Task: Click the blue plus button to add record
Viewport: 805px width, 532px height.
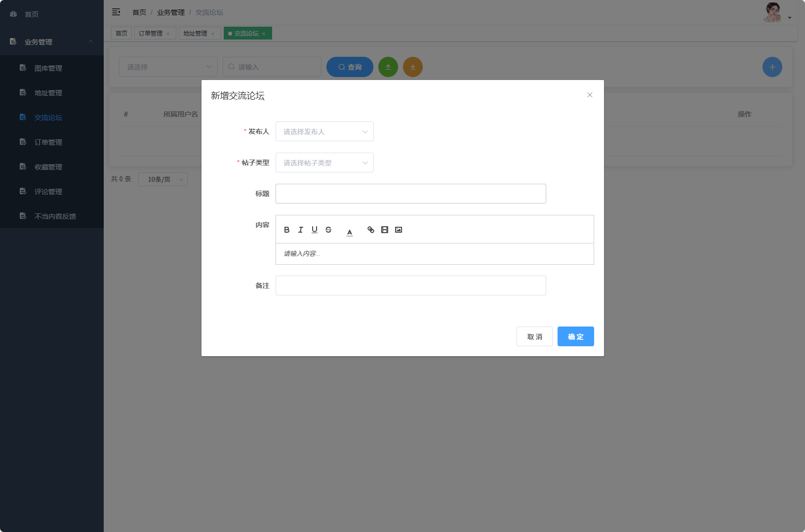Action: tap(772, 67)
